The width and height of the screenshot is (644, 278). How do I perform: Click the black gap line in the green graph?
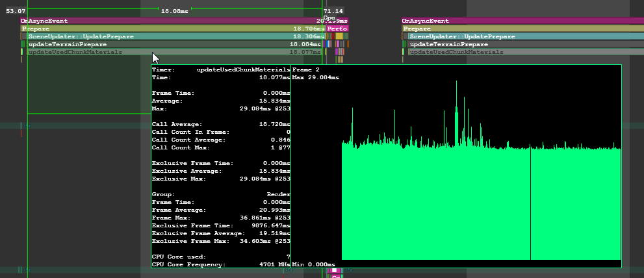(531, 201)
